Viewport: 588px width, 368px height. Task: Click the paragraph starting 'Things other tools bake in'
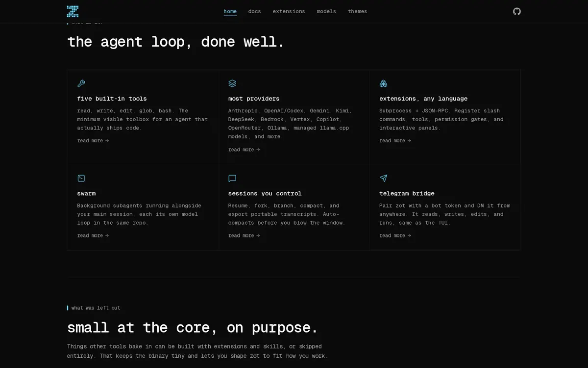(x=197, y=351)
